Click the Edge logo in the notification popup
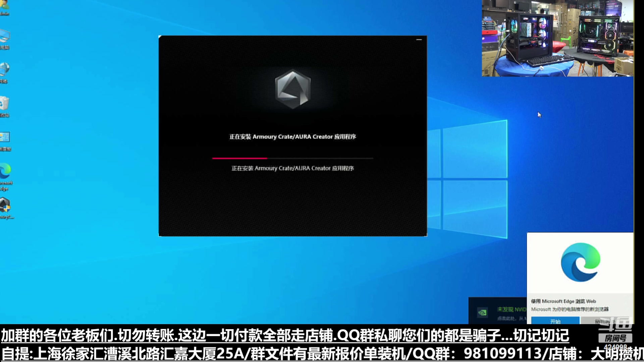This screenshot has height=362, width=644. coord(580,262)
